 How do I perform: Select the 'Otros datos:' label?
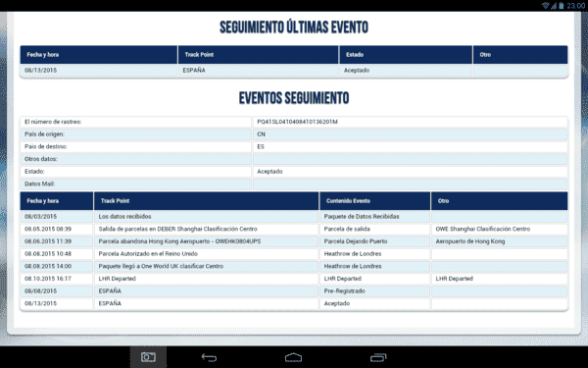41,159
